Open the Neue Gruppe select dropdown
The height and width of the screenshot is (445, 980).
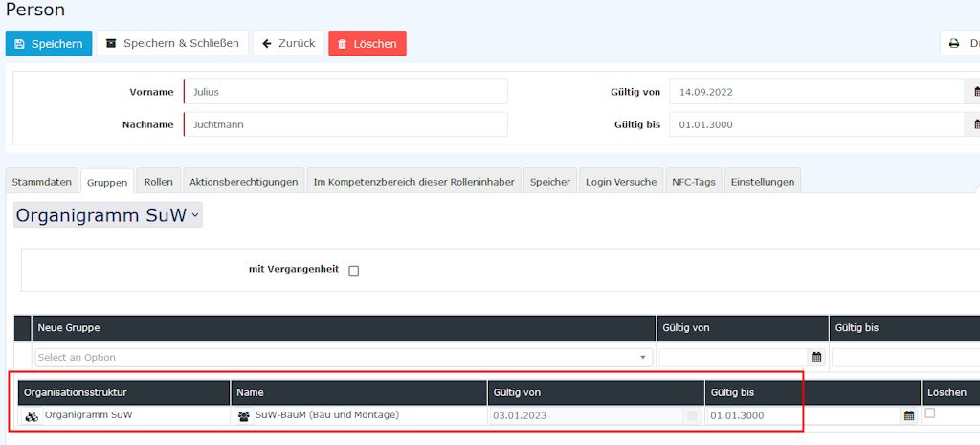tap(344, 357)
